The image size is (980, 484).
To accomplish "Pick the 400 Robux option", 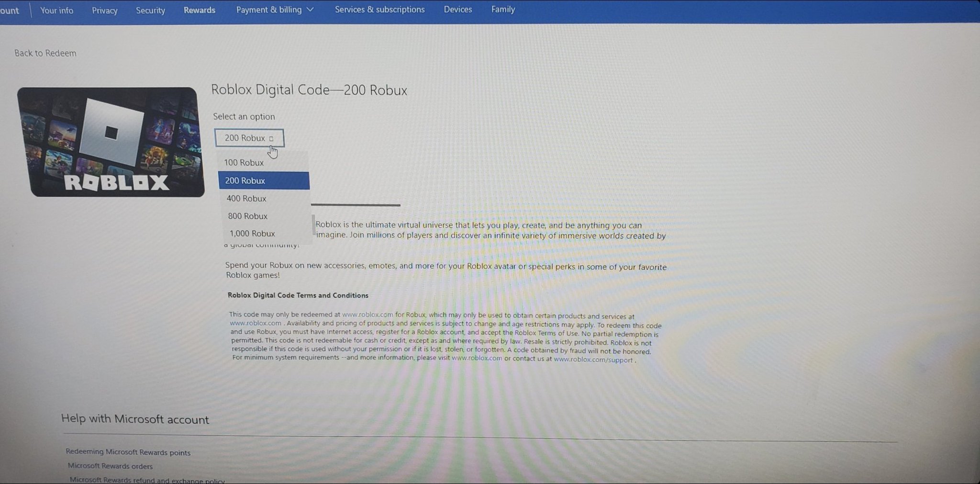I will click(x=264, y=198).
